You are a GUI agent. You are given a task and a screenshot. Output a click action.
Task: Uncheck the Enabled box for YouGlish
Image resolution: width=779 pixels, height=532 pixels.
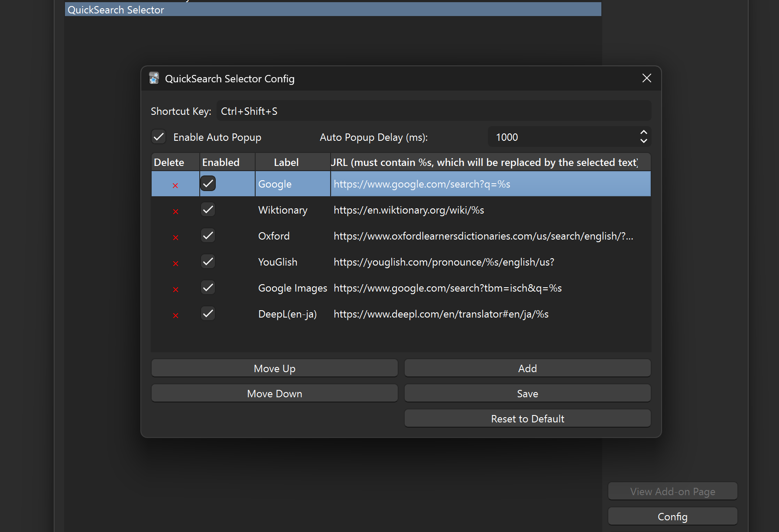tap(208, 262)
